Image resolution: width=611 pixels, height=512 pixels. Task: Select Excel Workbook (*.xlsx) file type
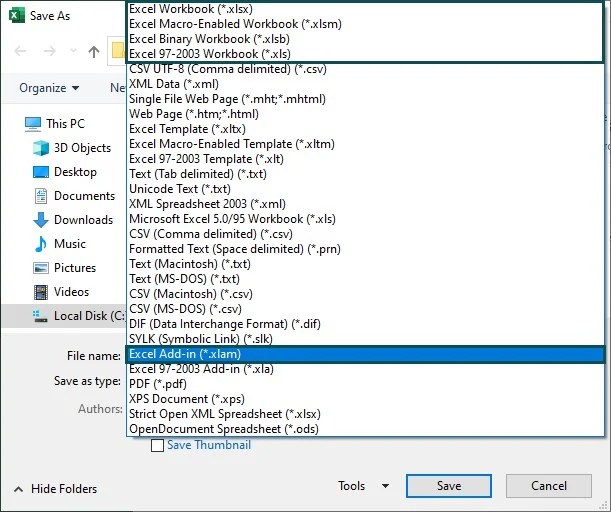(x=366, y=9)
